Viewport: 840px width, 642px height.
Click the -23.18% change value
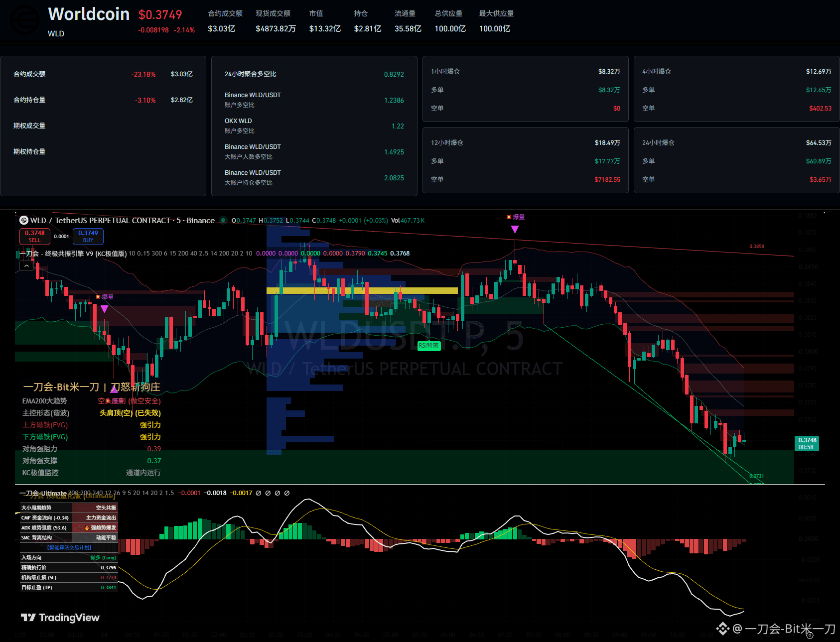(143, 74)
